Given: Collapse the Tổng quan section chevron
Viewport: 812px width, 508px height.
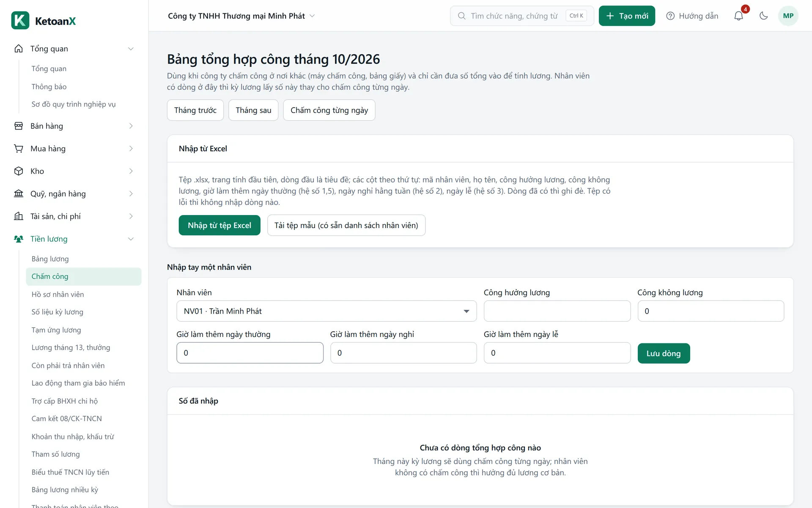Looking at the screenshot, I should (131, 49).
